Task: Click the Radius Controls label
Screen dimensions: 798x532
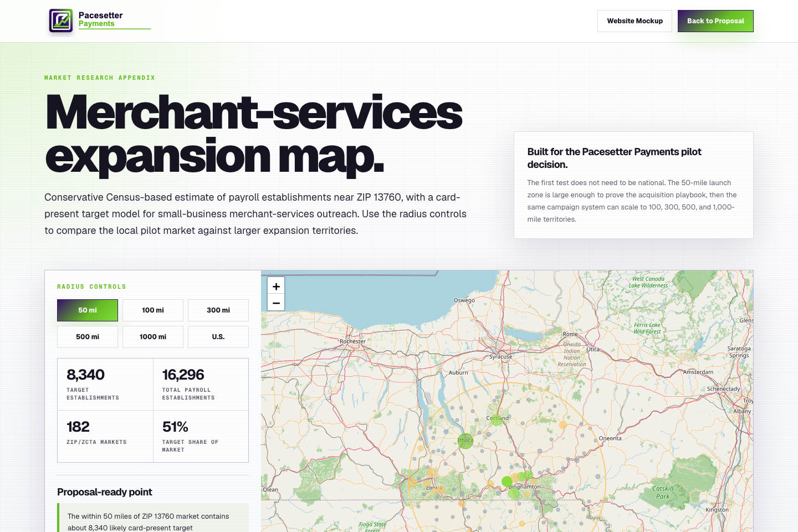Action: [x=91, y=287]
